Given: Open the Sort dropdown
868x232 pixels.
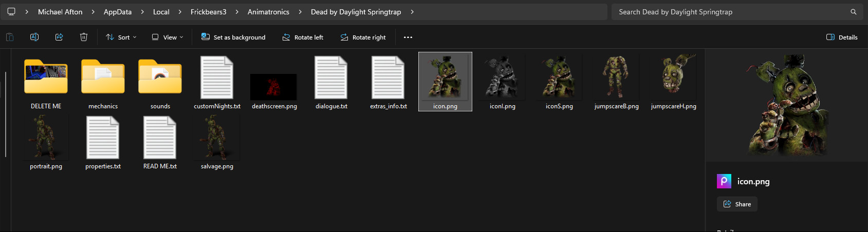Looking at the screenshot, I should point(121,37).
